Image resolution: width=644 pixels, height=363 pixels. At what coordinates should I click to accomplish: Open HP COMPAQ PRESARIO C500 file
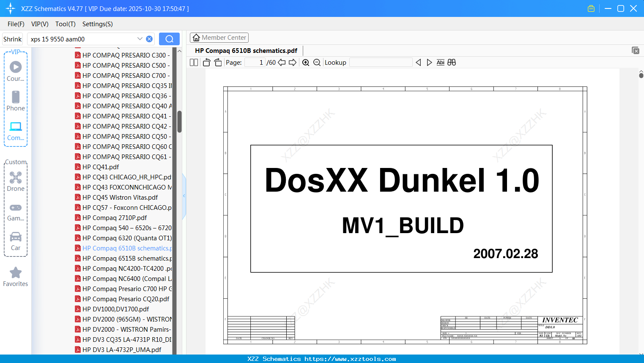pyautogui.click(x=123, y=65)
